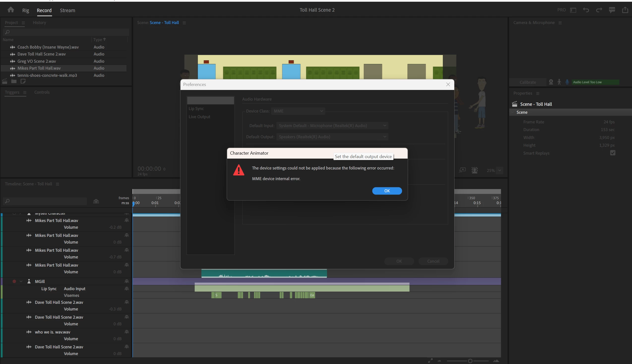This screenshot has width=632, height=364.
Task: Toggle the camera input icon
Action: click(x=551, y=82)
